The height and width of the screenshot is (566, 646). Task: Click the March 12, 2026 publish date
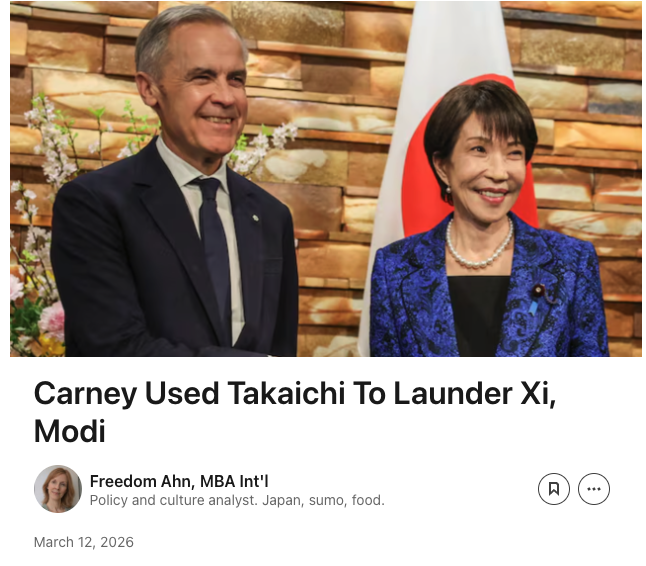point(84,542)
